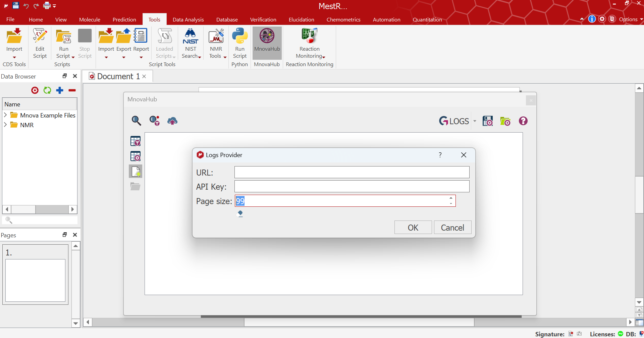Screen dimensions: 644x338
Task: Click the Data Browser red settings gear
Action: (x=35, y=90)
